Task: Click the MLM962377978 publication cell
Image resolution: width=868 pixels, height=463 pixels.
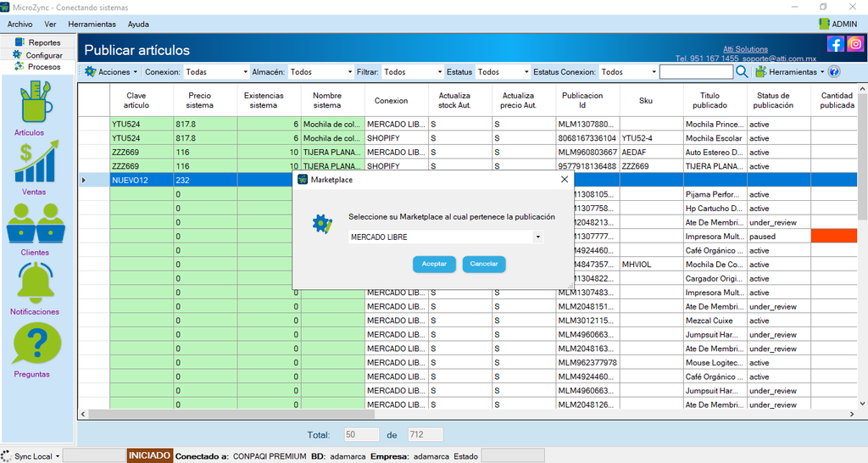Action: tap(588, 363)
